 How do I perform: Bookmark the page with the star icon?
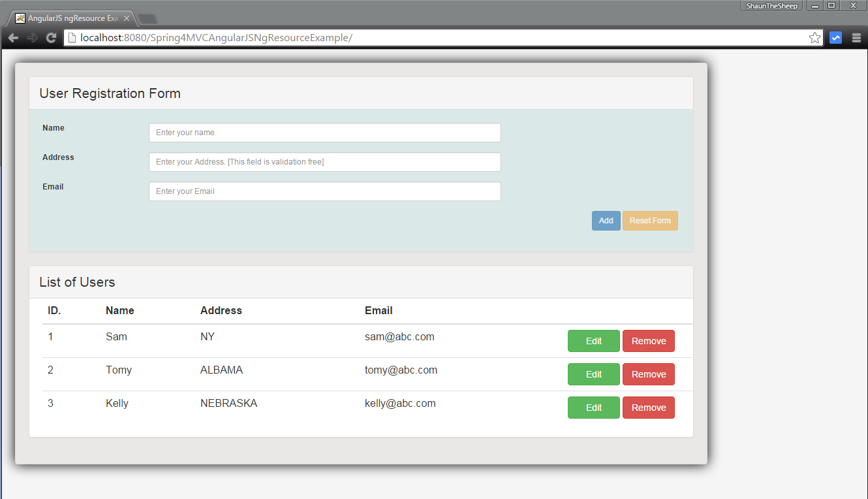(x=814, y=37)
